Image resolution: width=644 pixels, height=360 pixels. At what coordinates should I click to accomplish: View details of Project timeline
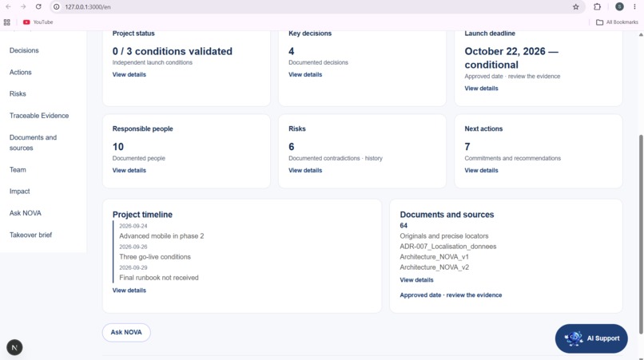(x=129, y=291)
